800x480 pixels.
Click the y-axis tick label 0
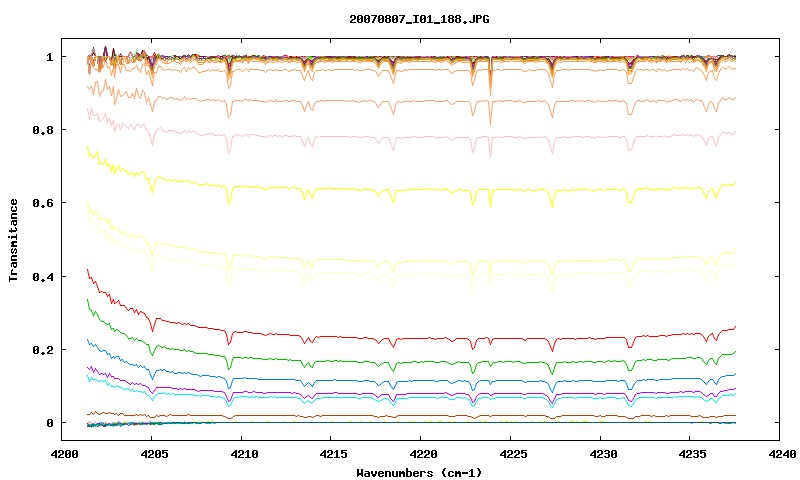[49, 423]
